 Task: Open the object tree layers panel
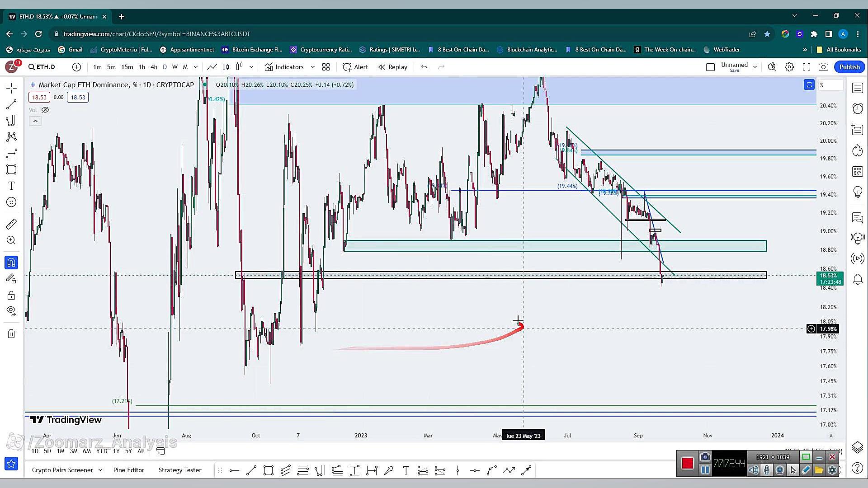click(x=857, y=447)
